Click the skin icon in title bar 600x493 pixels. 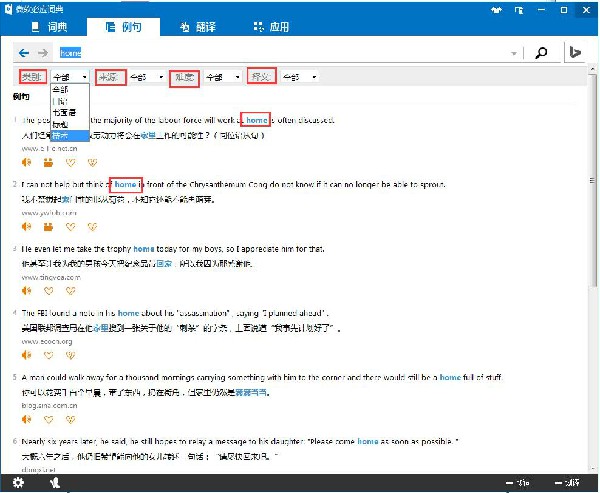(x=496, y=10)
